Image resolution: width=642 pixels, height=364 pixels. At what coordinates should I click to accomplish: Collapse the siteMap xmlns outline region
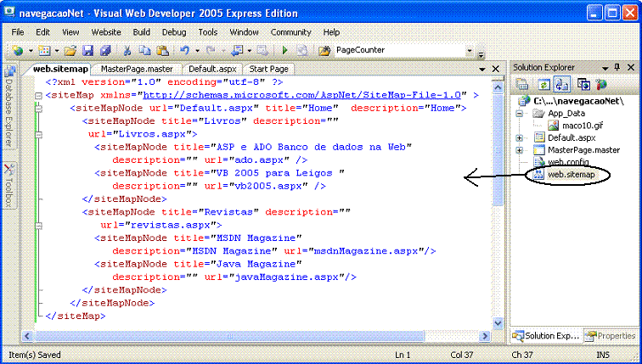pos(38,96)
